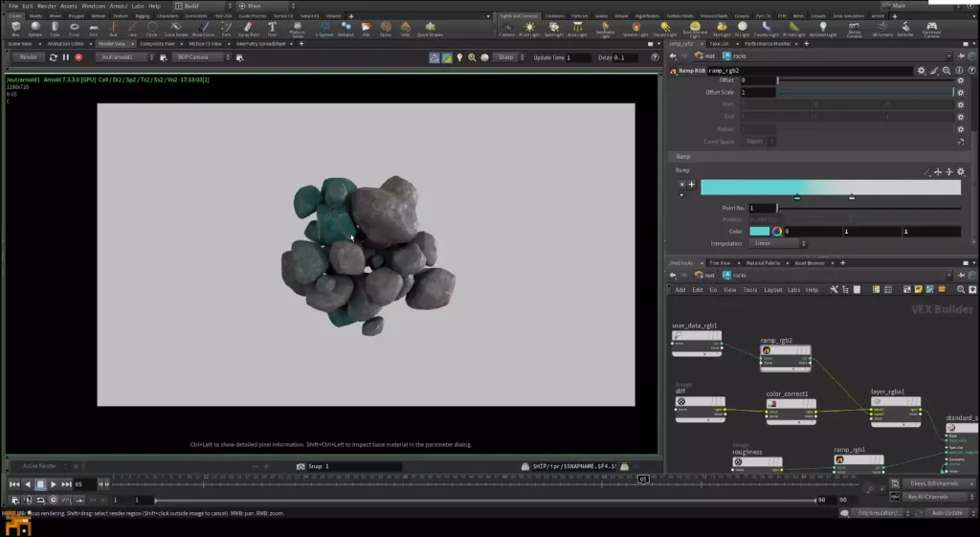The width and height of the screenshot is (980, 537).
Task: Open the cyan ramp Color swatch
Action: coord(759,232)
